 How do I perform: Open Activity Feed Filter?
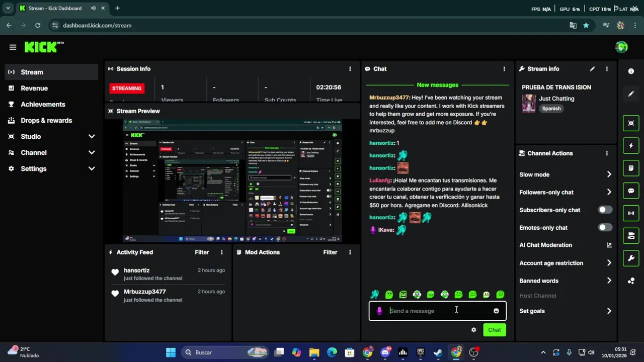(202, 252)
